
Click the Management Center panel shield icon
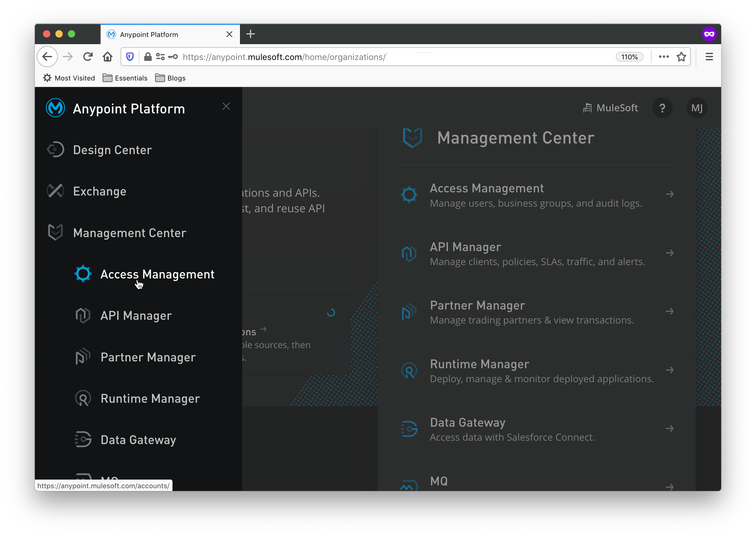click(x=413, y=138)
